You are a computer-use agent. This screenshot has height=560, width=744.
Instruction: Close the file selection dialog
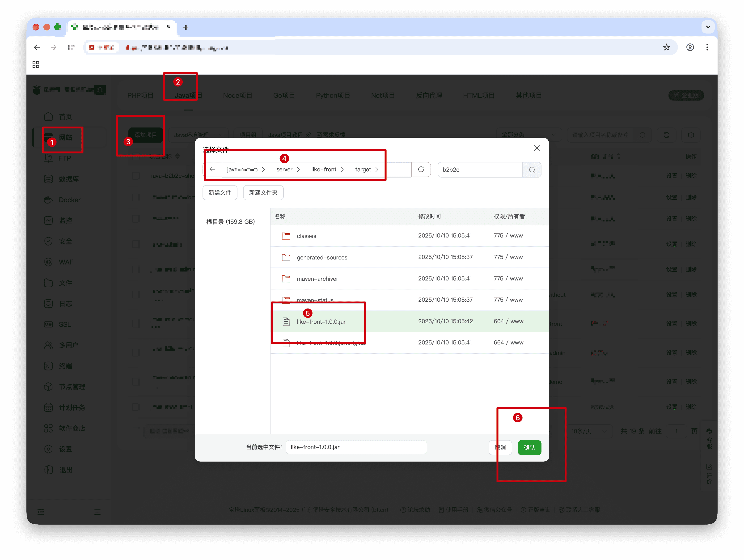(x=537, y=148)
